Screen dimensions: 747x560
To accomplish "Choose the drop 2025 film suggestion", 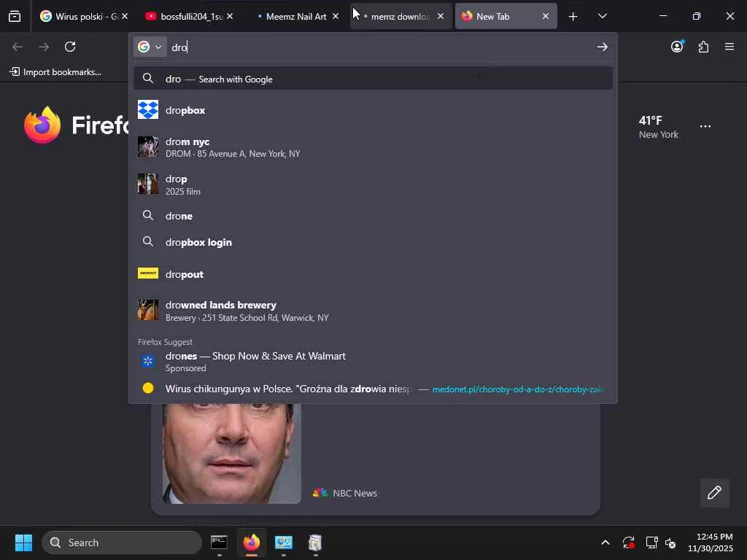I will point(373,184).
